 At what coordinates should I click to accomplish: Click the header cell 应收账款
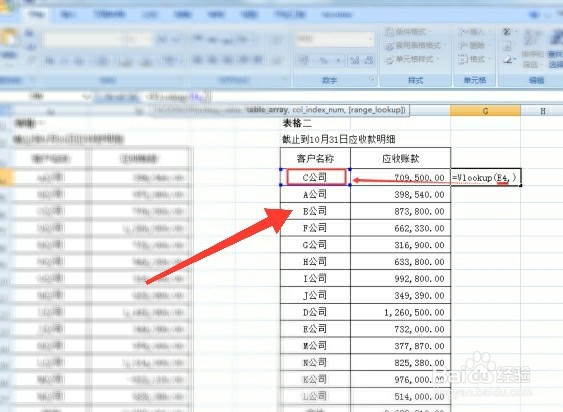coord(400,158)
